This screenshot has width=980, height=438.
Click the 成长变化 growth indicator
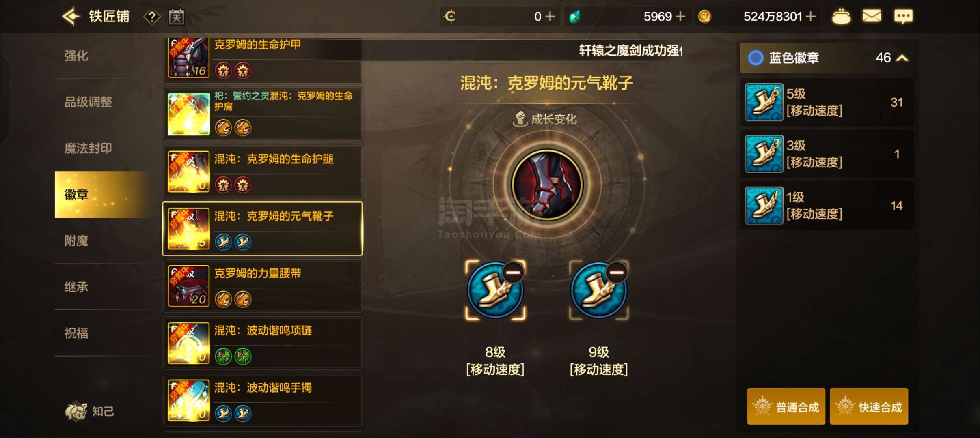(x=546, y=119)
